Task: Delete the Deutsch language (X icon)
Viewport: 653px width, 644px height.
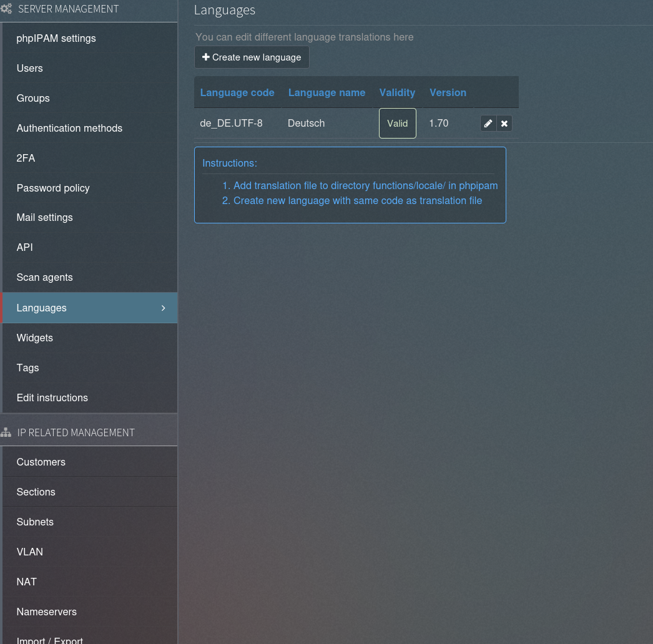Action: pyautogui.click(x=504, y=124)
